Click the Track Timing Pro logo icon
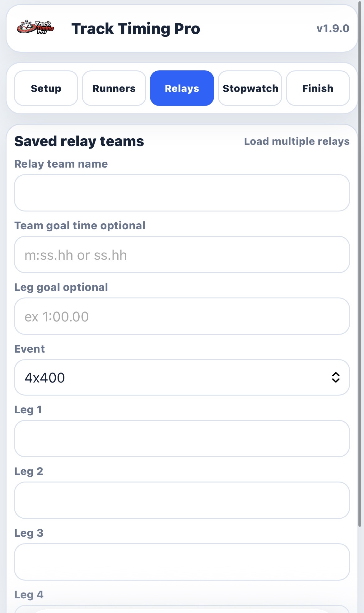 (35, 28)
